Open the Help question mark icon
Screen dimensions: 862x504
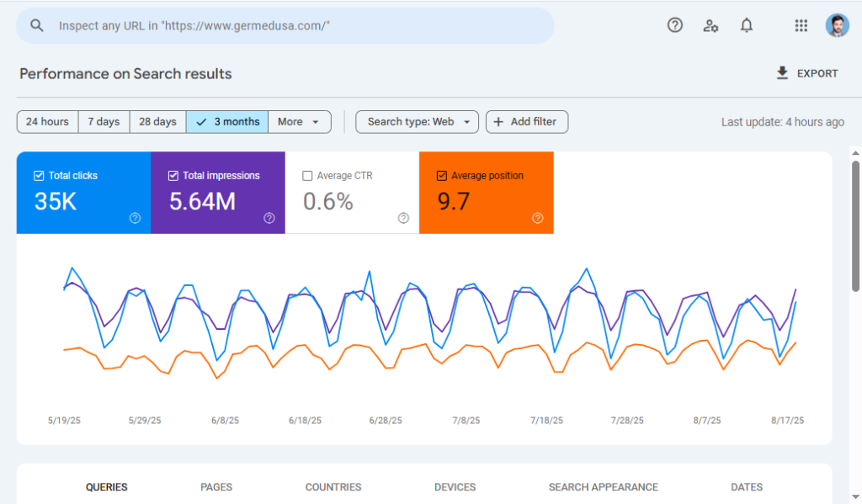(674, 25)
